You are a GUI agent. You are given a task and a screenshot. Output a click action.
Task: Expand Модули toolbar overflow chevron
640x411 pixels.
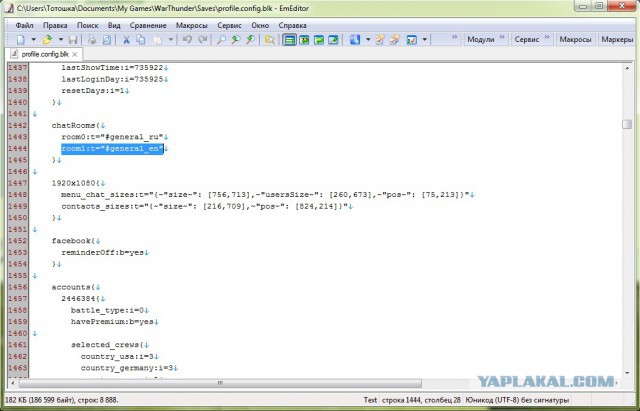502,37
